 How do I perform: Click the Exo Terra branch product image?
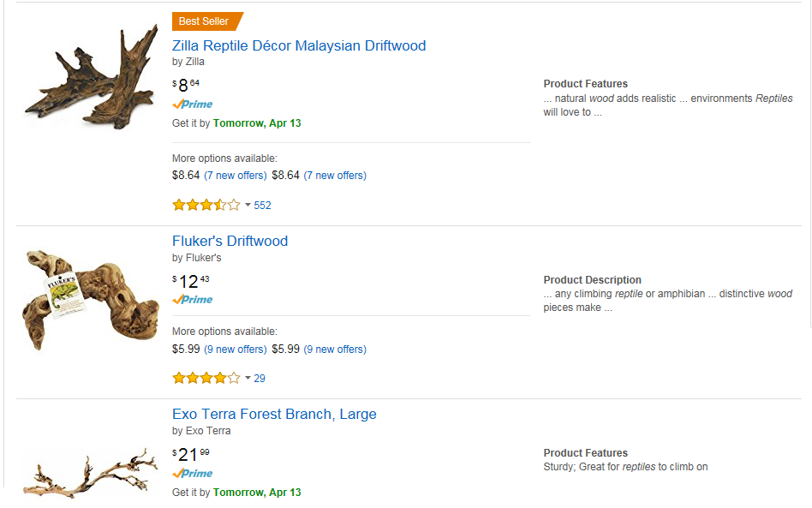90,470
